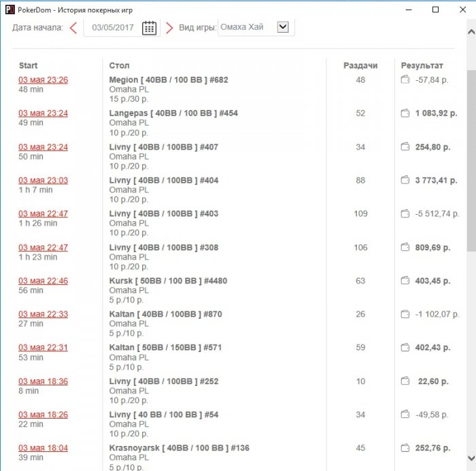The height and width of the screenshot is (471, 476).
Task: Click the Стол column header
Action: pos(119,65)
